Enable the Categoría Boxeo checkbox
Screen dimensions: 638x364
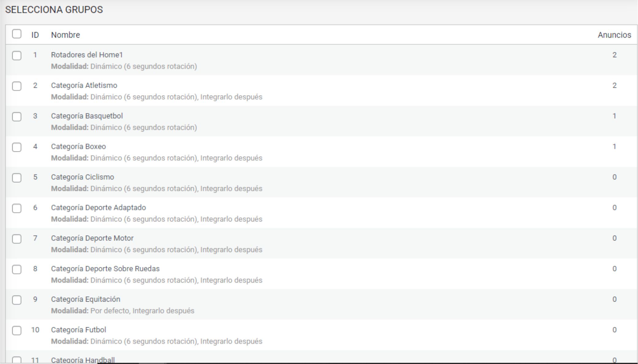click(x=17, y=147)
